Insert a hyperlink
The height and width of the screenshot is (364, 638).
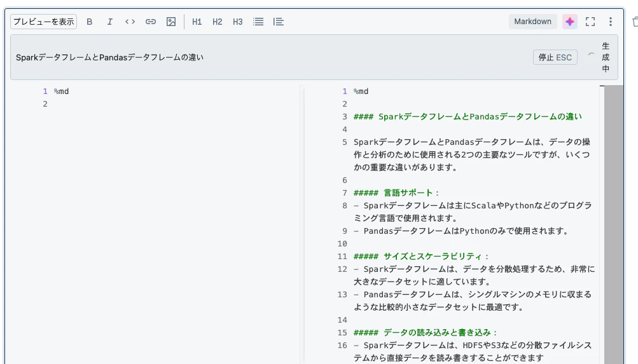click(151, 22)
